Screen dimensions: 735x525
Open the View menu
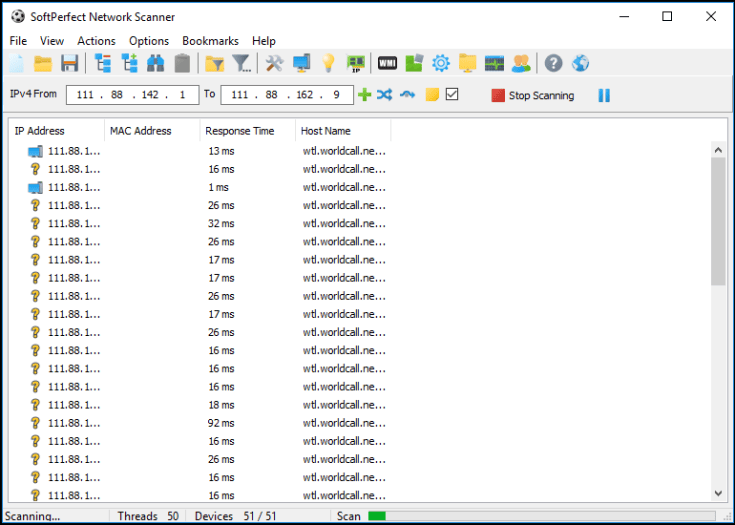52,41
